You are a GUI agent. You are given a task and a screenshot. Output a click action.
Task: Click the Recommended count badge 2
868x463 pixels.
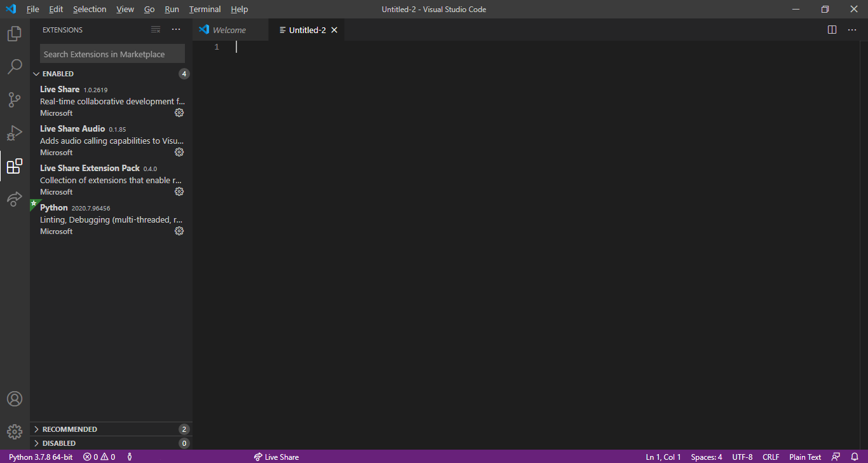click(x=184, y=429)
